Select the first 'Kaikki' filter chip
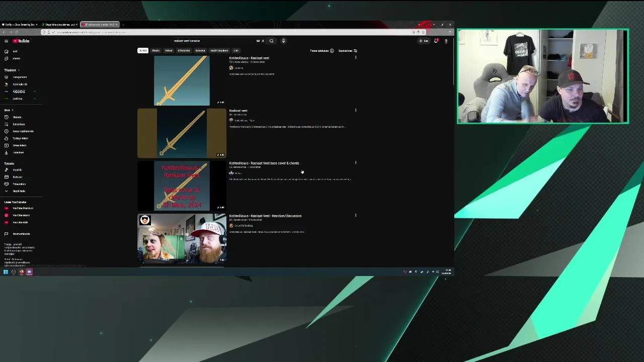The height and width of the screenshot is (362, 644). coord(143,50)
